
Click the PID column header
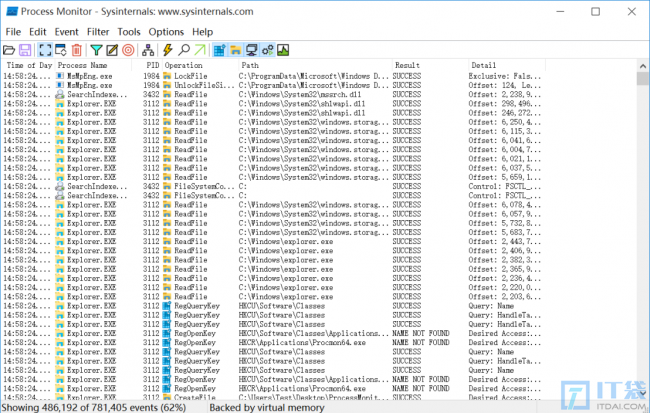pyautogui.click(x=147, y=66)
